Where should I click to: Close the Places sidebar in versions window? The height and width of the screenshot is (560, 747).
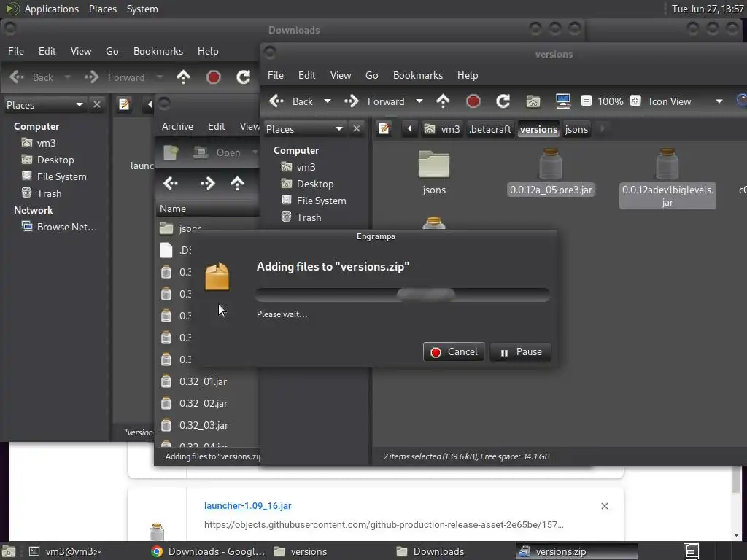(x=356, y=128)
